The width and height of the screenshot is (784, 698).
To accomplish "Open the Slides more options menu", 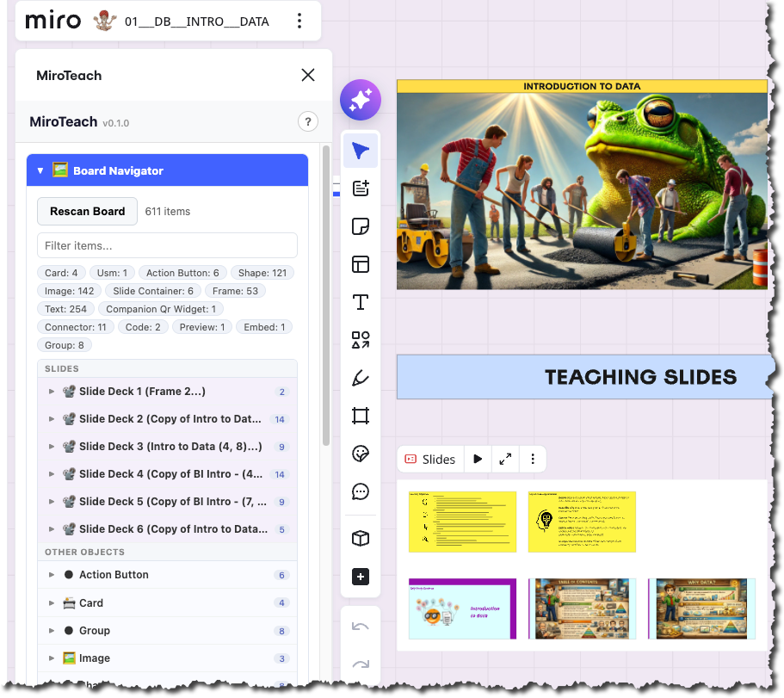I will pos(533,459).
